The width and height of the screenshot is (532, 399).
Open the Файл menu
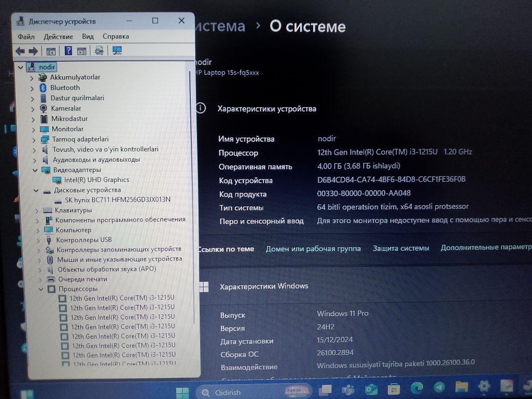(x=26, y=37)
